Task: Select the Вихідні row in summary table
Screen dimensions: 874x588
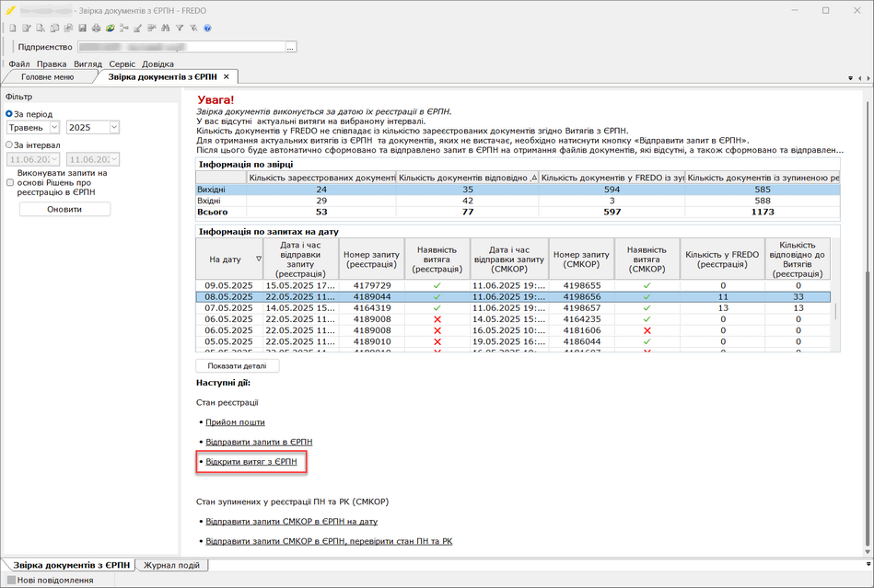Action: [518, 190]
